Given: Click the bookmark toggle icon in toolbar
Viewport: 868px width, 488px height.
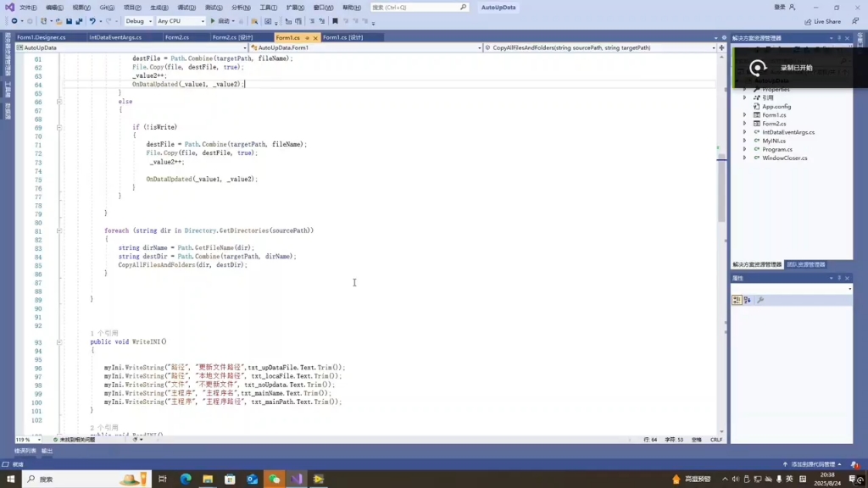Looking at the screenshot, I should 335,21.
